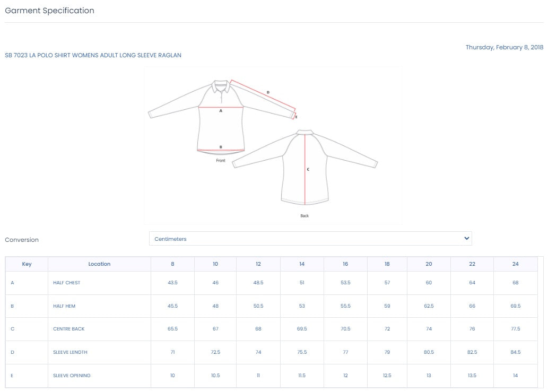Open the Centimeters conversion dropdown
This screenshot has width=548, height=392.
(x=310, y=239)
